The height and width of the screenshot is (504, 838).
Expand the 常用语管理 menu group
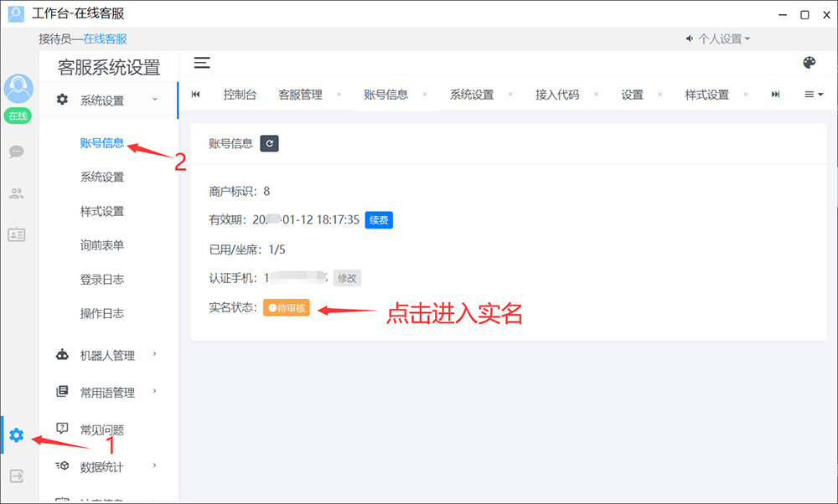click(107, 392)
